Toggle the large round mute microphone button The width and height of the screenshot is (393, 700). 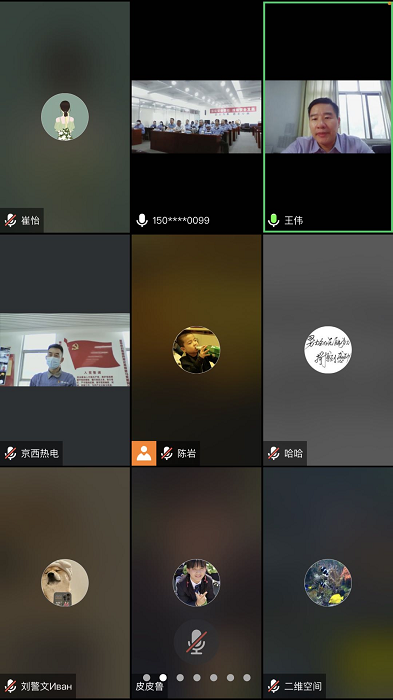pyautogui.click(x=196, y=642)
